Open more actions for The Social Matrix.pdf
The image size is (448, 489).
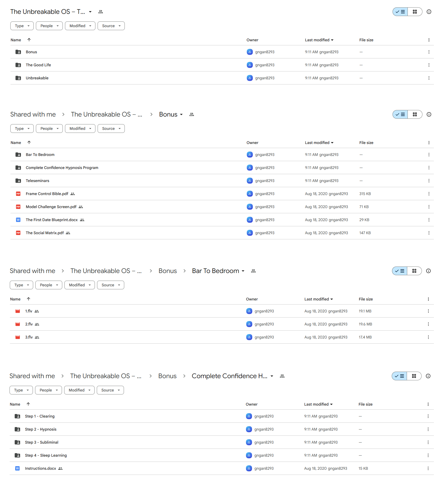(x=429, y=233)
